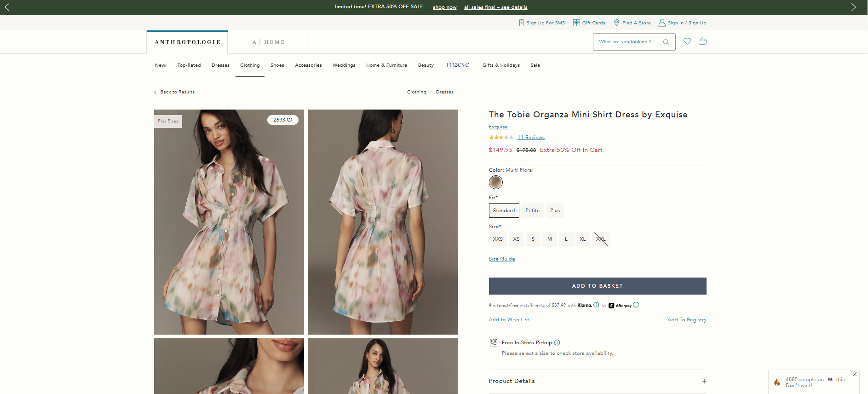Open the close-up collar image
The width and height of the screenshot is (868, 394).
pos(229,366)
